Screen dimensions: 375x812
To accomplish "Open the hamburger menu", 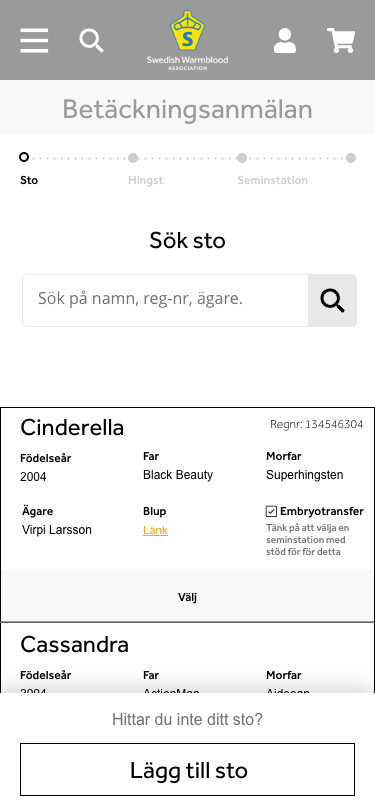I will point(34,40).
